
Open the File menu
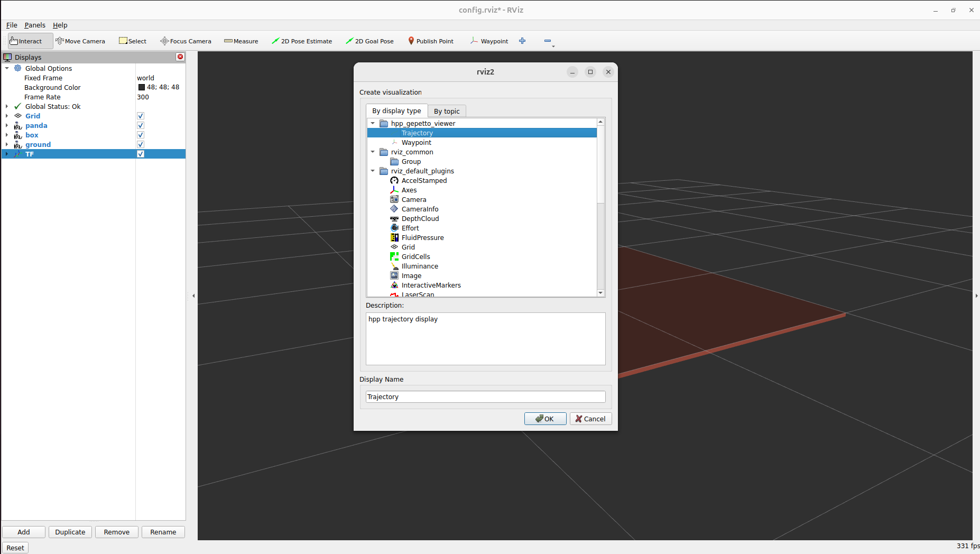(x=12, y=25)
